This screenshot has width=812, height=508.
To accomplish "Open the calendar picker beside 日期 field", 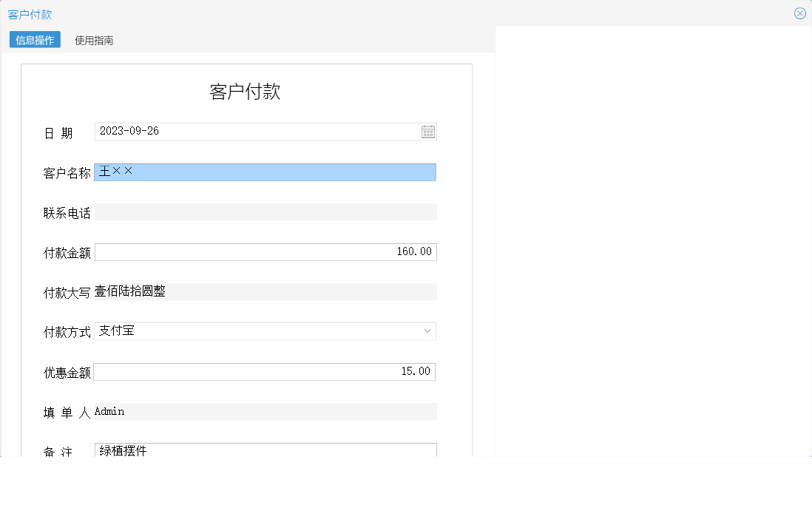I will 427,131.
